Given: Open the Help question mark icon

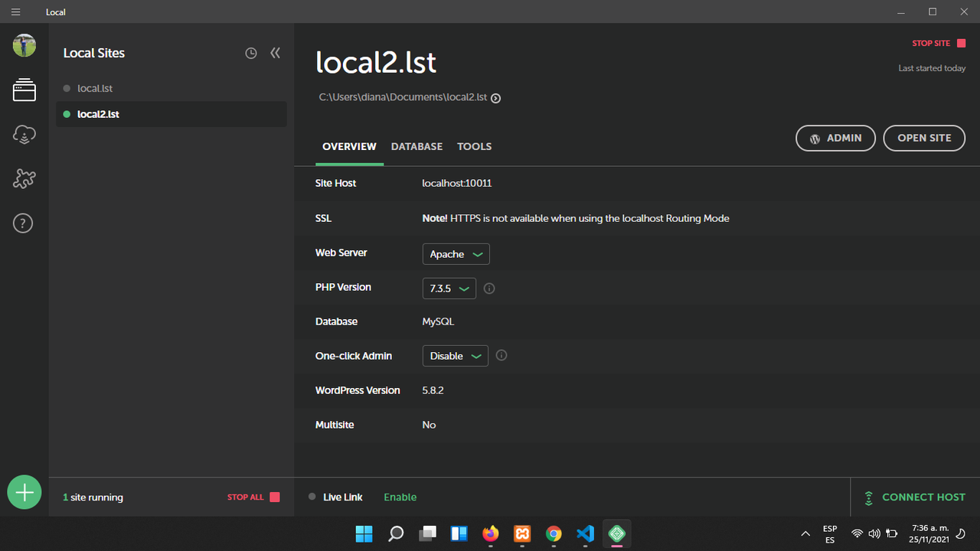Looking at the screenshot, I should tap(24, 223).
